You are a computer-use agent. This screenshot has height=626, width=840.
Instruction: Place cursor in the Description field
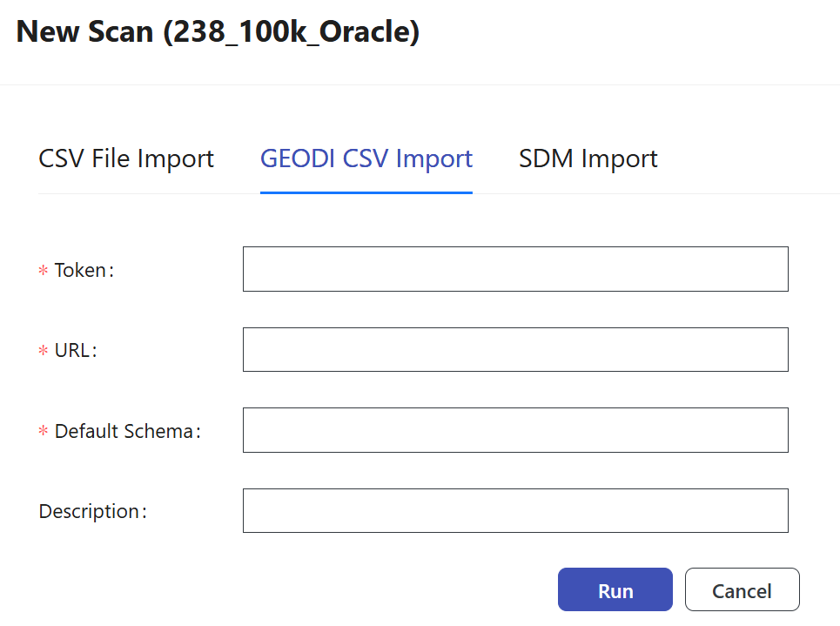[x=515, y=510]
